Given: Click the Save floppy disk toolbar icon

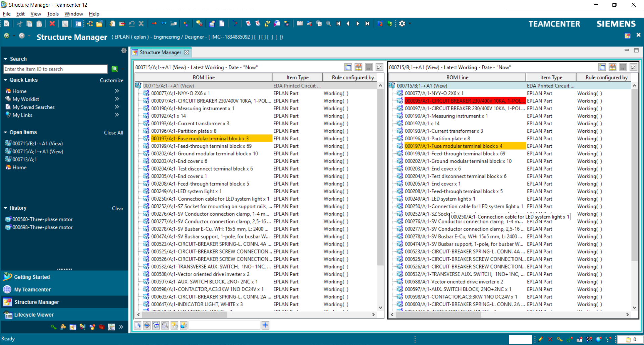Looking at the screenshot, I should pyautogui.click(x=65, y=24).
